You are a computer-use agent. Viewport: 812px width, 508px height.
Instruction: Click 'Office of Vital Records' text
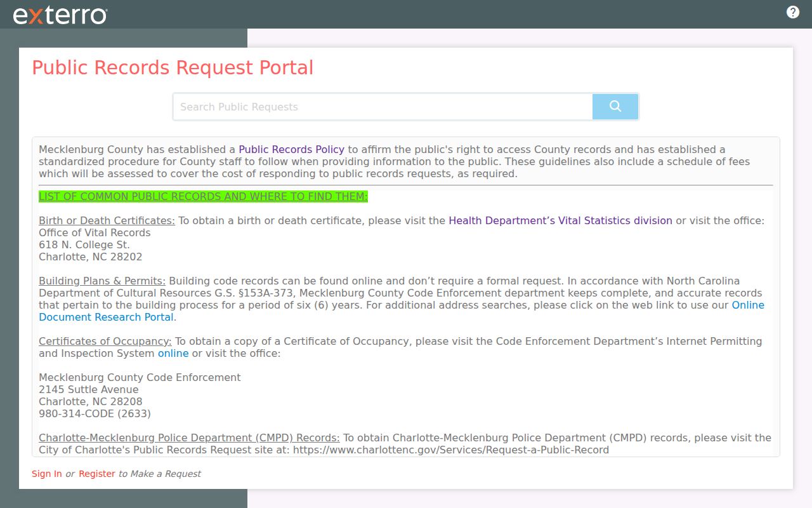(x=95, y=233)
